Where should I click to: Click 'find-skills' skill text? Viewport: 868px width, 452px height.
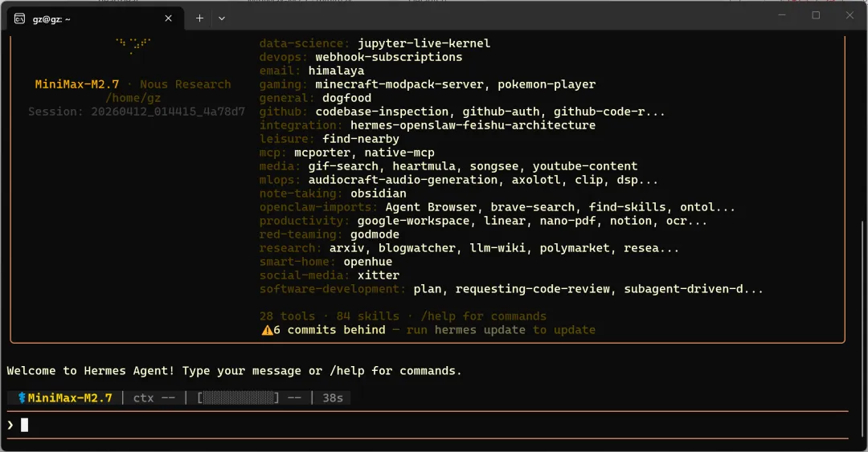click(x=627, y=207)
